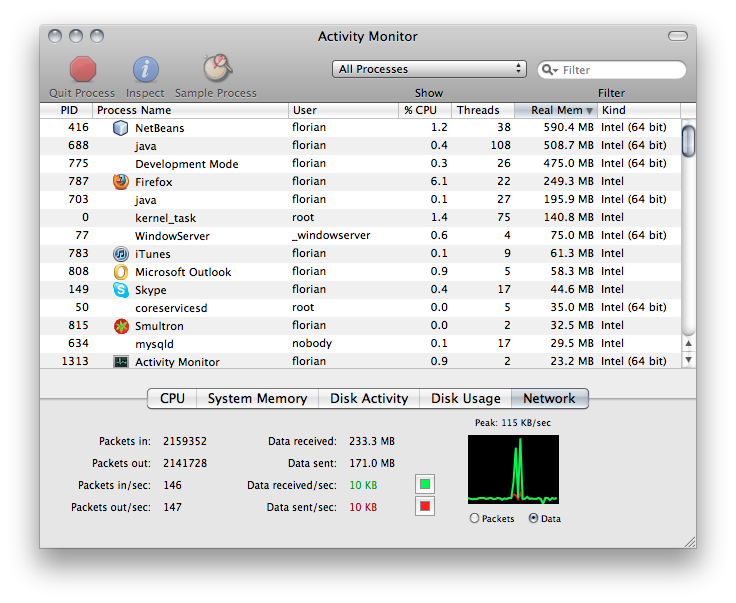
Task: Click the Sample Process icon
Action: pyautogui.click(x=216, y=69)
